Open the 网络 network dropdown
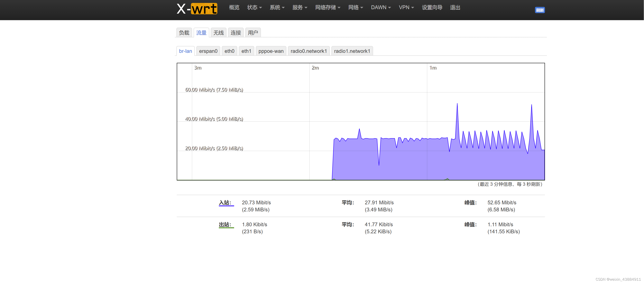The image size is (644, 283). [x=355, y=7]
